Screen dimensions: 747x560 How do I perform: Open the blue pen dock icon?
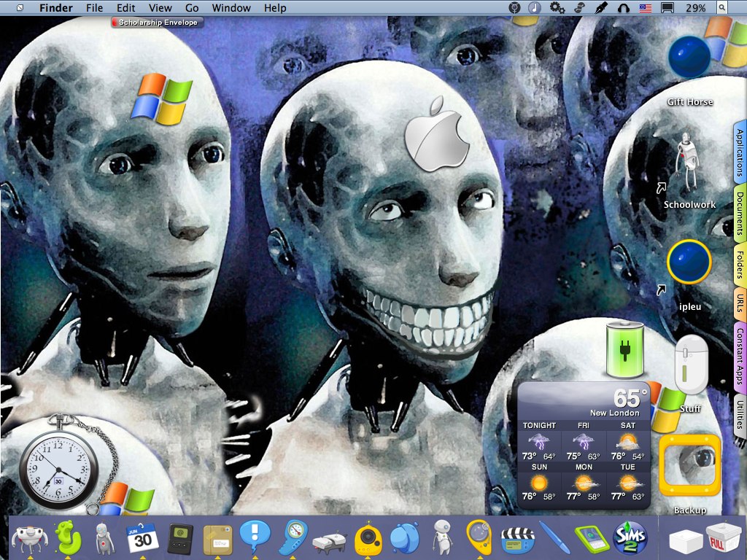554,537
